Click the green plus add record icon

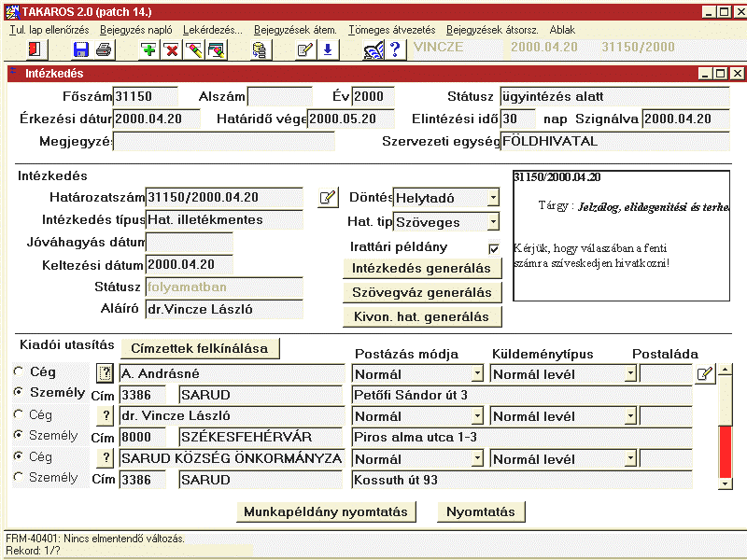pyautogui.click(x=148, y=49)
